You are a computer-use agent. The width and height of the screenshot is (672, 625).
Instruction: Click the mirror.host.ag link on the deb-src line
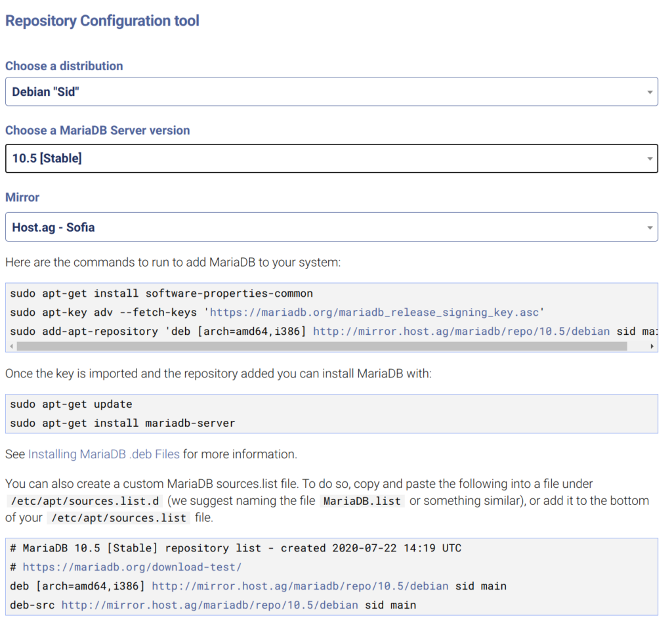tap(209, 605)
